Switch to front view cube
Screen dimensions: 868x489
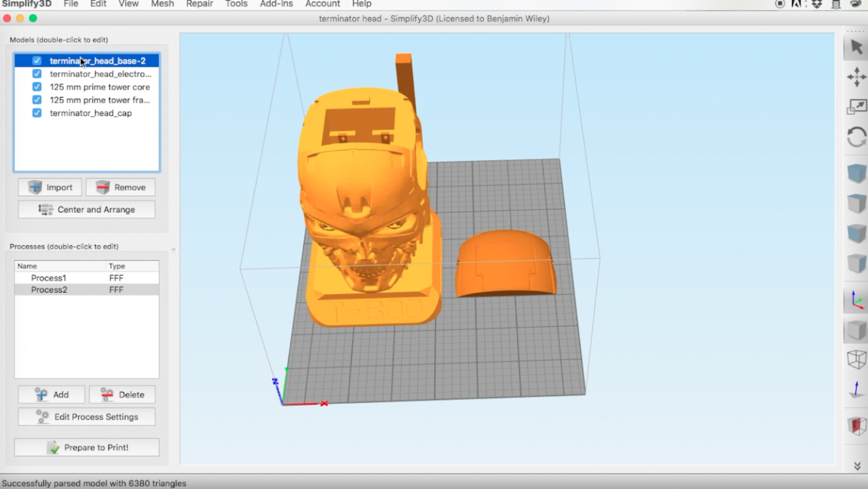(x=856, y=233)
